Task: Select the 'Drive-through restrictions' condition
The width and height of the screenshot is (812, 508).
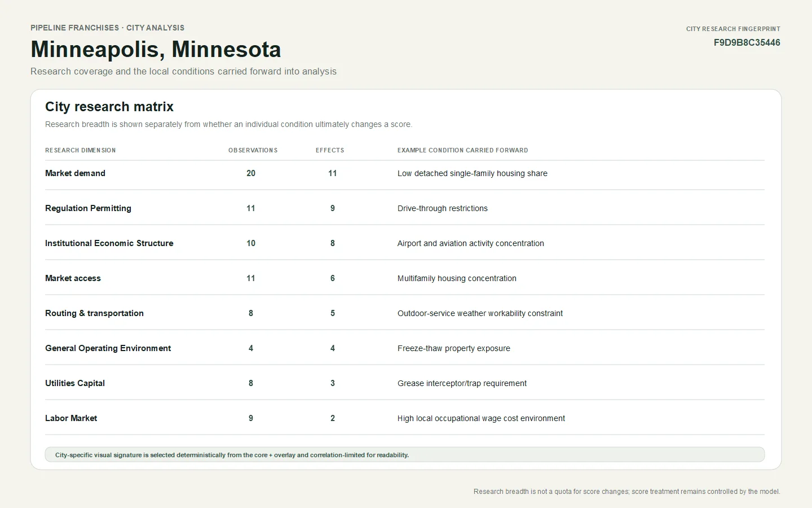Action: pos(443,208)
